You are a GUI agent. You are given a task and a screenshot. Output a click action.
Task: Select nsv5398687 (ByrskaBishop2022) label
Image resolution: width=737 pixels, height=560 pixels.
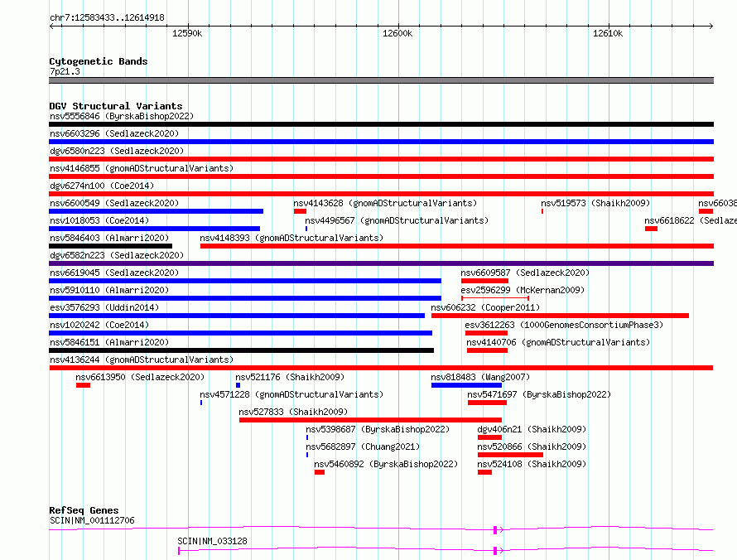click(x=378, y=429)
